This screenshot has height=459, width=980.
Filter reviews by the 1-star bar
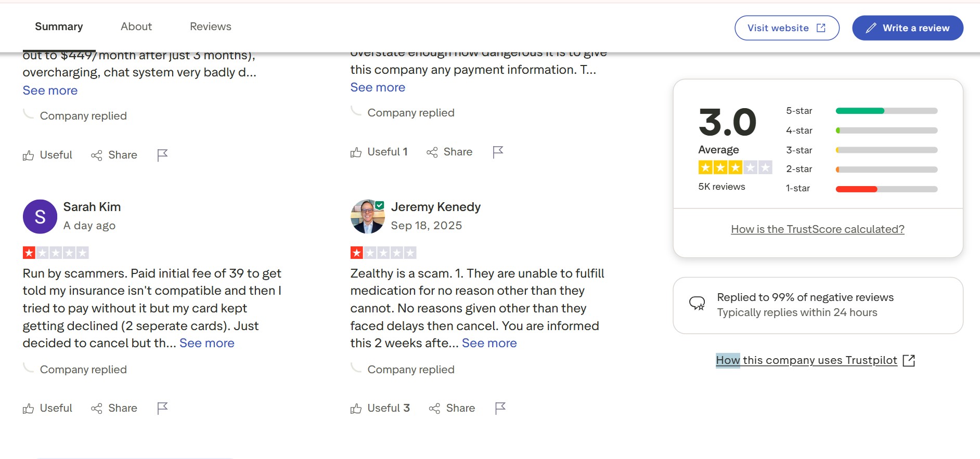point(886,189)
